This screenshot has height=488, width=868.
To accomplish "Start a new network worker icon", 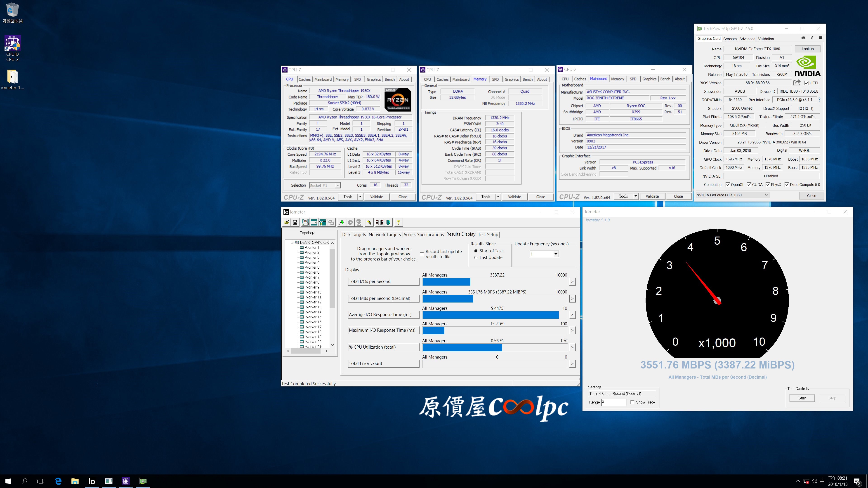I will 323,222.
